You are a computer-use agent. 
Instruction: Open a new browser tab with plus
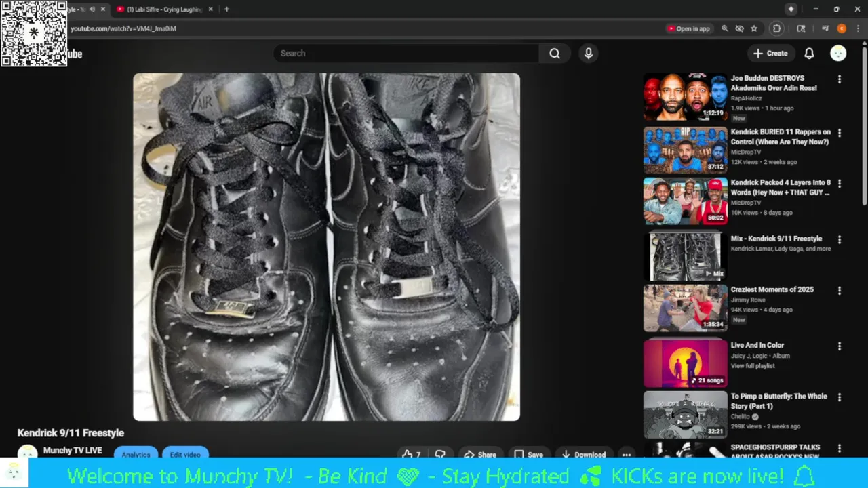coord(226,9)
